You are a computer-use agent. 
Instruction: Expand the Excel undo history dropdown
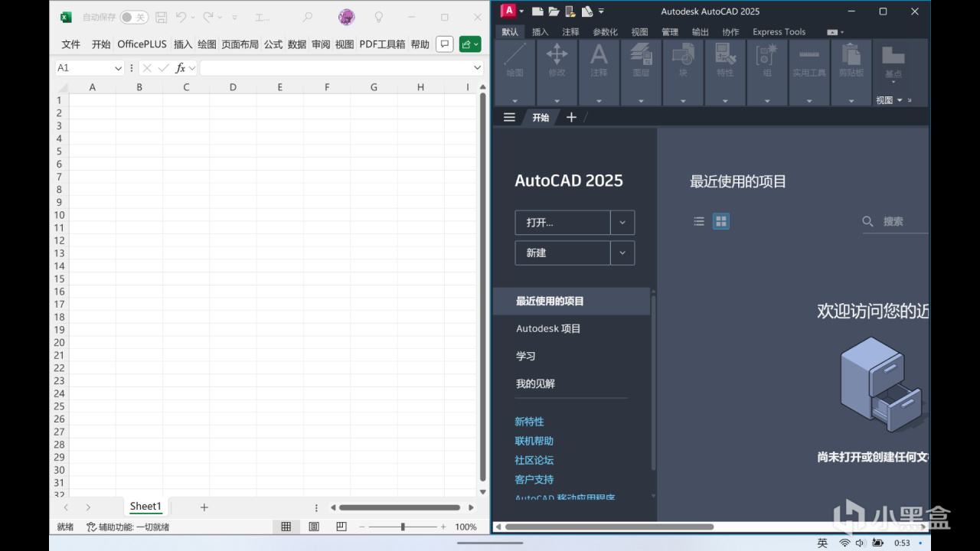[192, 17]
